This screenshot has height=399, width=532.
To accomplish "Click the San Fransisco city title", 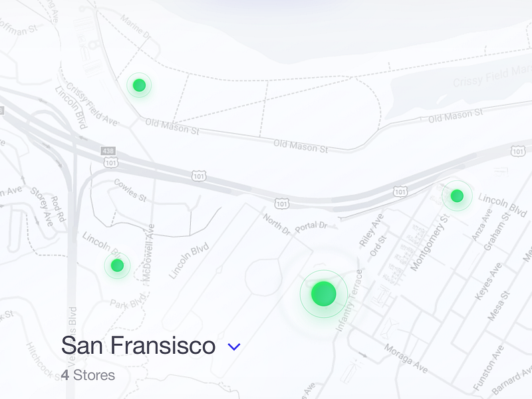I will tap(138, 346).
